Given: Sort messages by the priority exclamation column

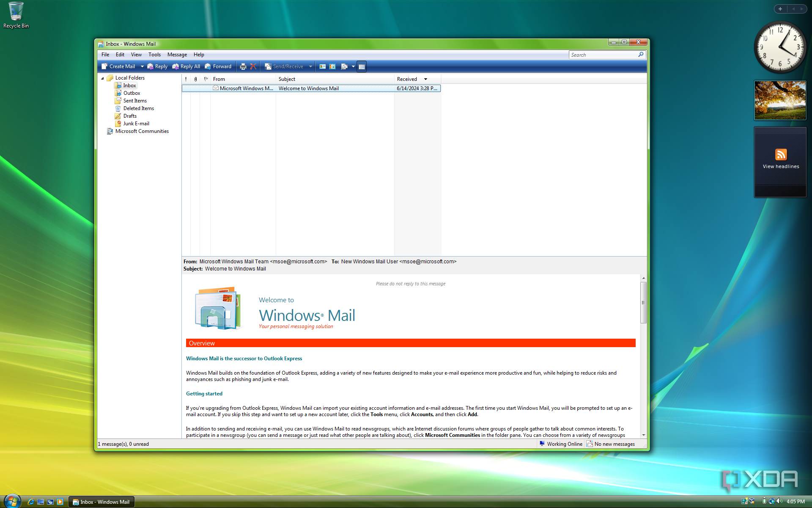Looking at the screenshot, I should 186,79.
